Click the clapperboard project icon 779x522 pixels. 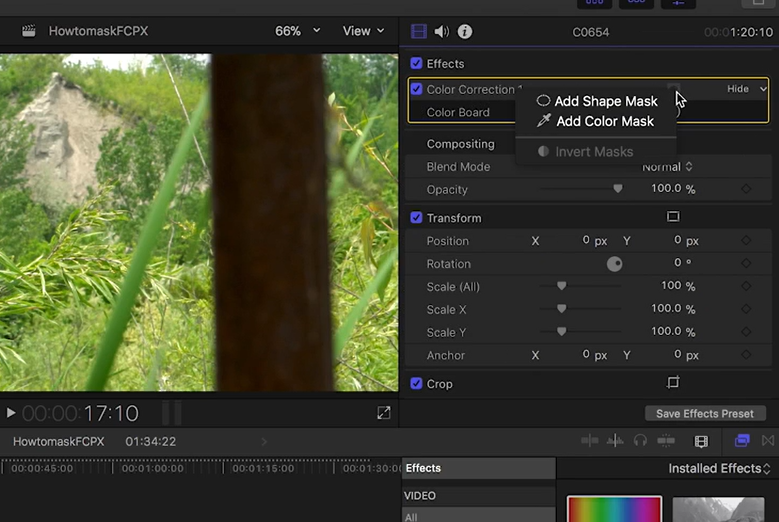pos(28,31)
